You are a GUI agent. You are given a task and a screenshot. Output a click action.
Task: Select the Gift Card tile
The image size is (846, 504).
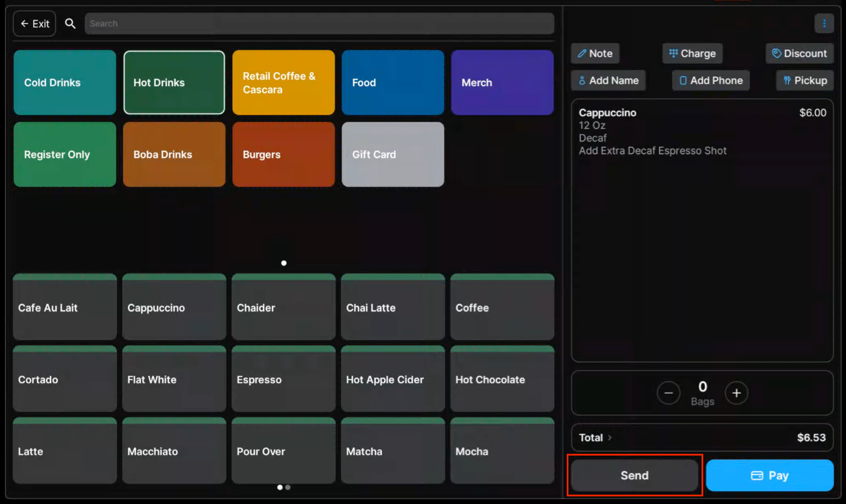point(393,154)
